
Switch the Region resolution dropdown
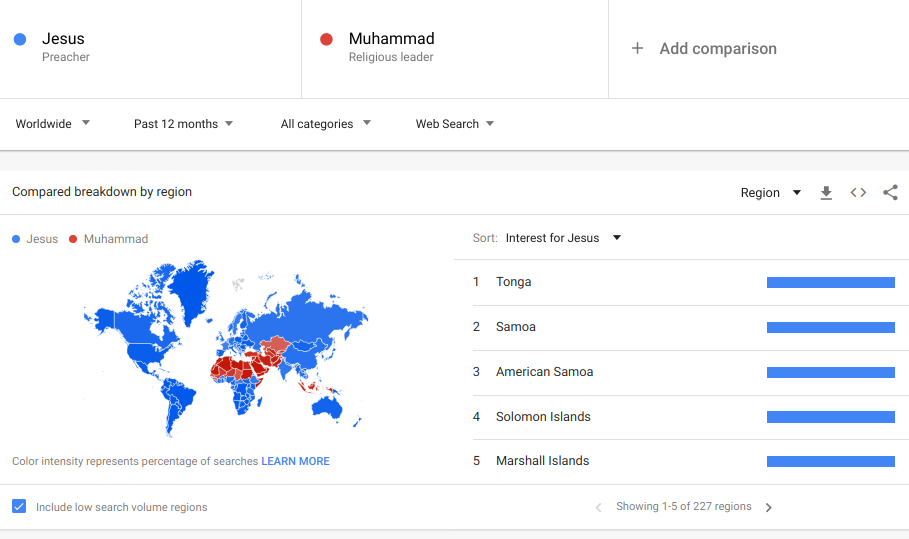coord(770,192)
